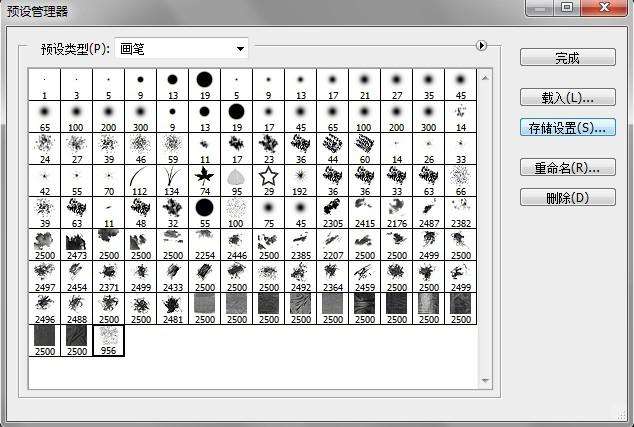Click the 完成 button
This screenshot has width=634, height=427.
[568, 57]
